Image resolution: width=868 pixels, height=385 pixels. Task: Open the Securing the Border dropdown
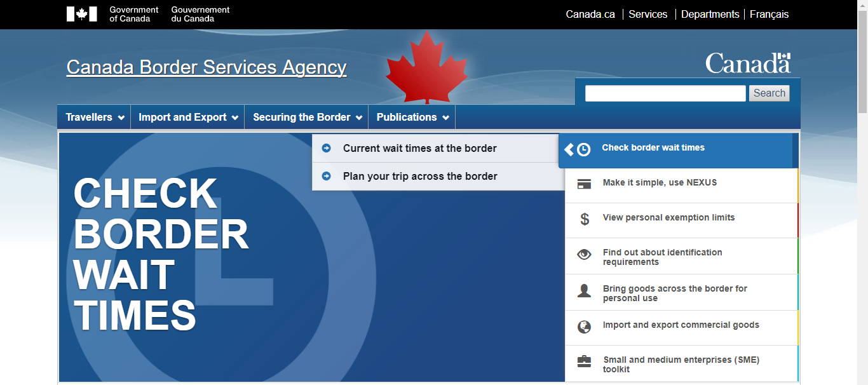coord(307,118)
